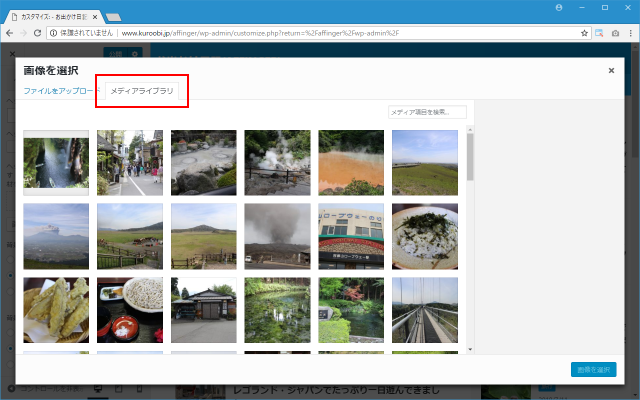Open a new browser tab

tap(113, 17)
